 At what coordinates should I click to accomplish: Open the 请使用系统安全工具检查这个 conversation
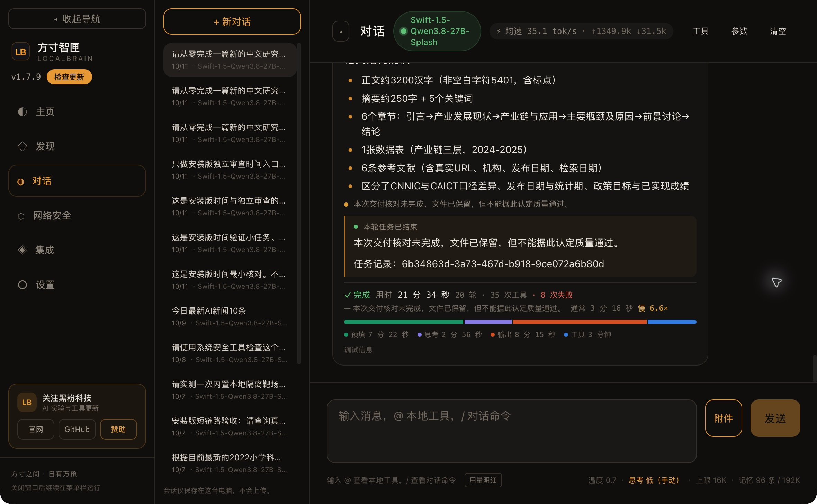tap(230, 353)
